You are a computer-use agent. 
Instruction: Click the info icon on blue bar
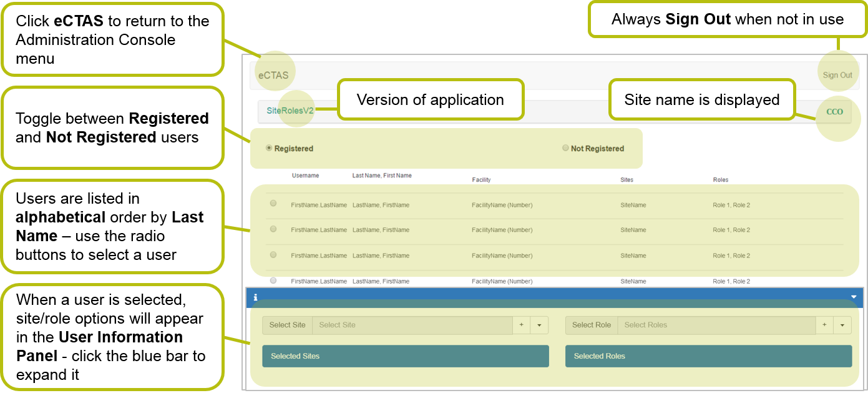pos(255,297)
